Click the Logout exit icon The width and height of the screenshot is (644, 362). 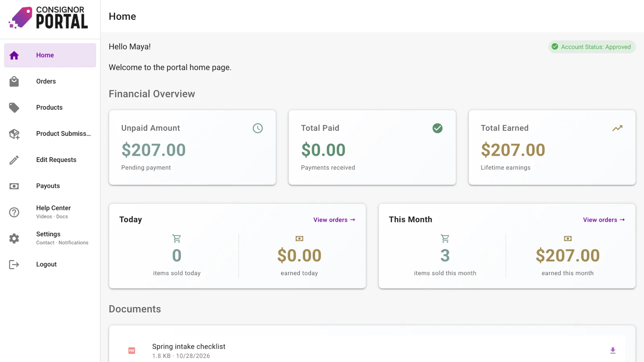tap(14, 265)
